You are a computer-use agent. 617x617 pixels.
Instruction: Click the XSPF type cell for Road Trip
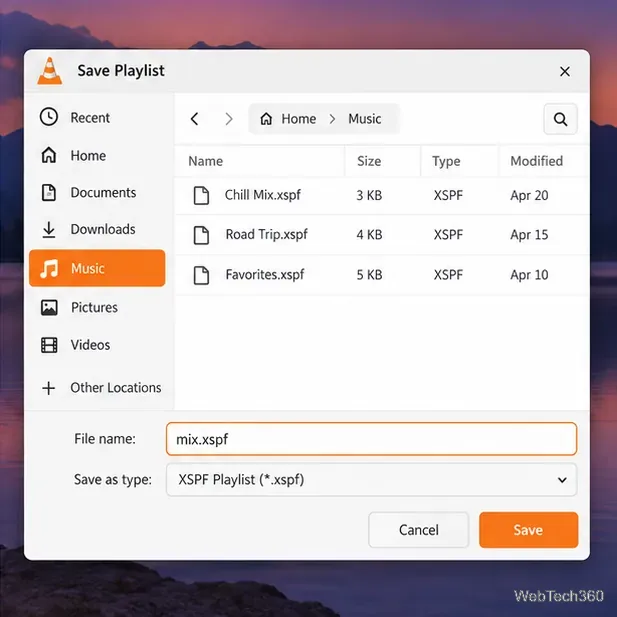[x=448, y=235]
